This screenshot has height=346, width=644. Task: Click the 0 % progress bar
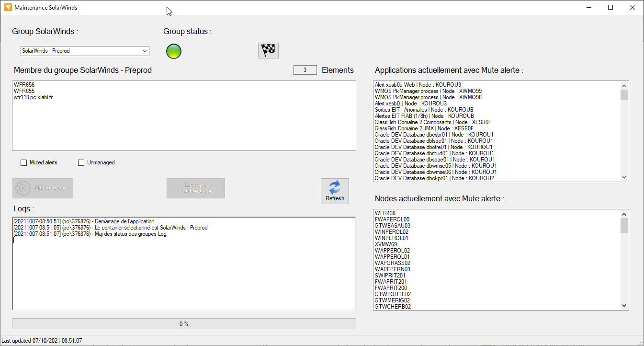184,324
